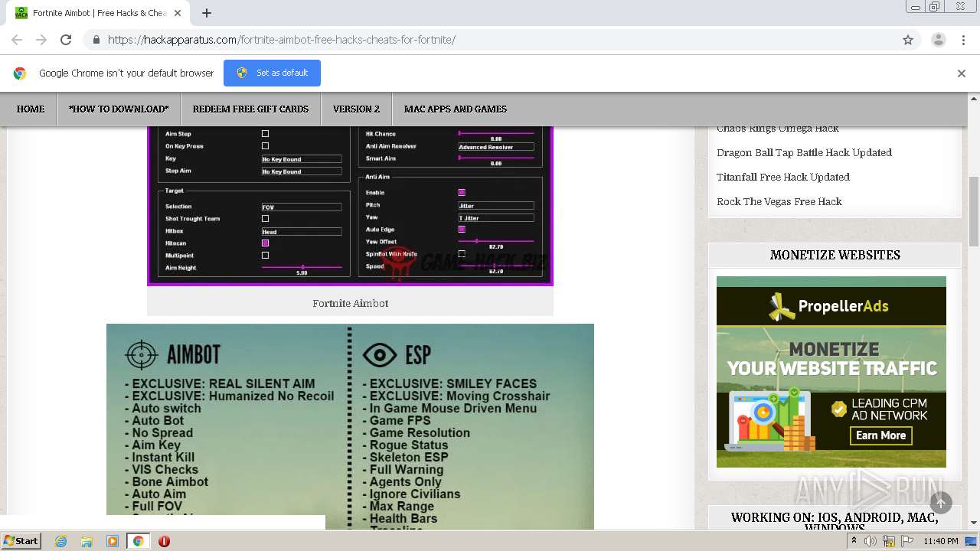The image size is (980, 551).
Task: Click the Chrome taskbar icon
Action: pos(138,541)
